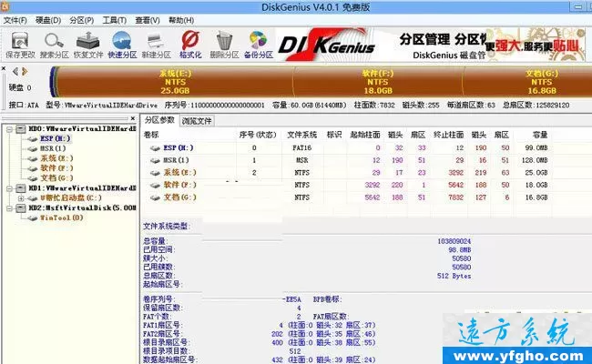Select the 分区参数 tab
Viewport: 592px width, 364px height.
coord(160,120)
